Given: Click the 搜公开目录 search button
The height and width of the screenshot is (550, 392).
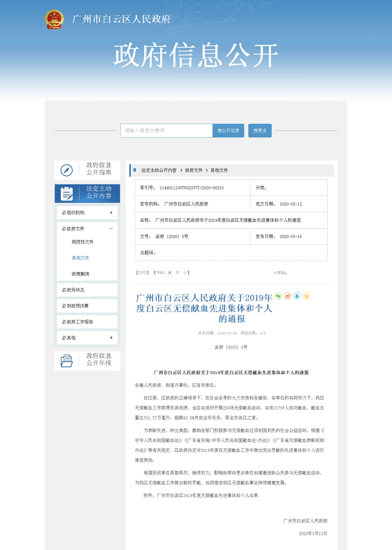Looking at the screenshot, I should tap(228, 131).
